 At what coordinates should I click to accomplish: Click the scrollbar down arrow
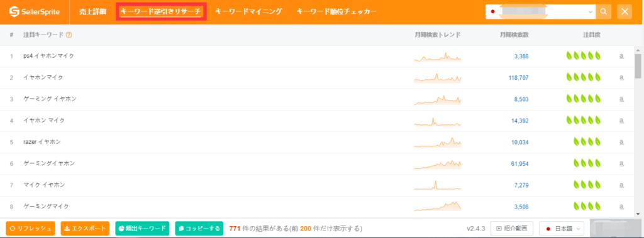tap(638, 214)
